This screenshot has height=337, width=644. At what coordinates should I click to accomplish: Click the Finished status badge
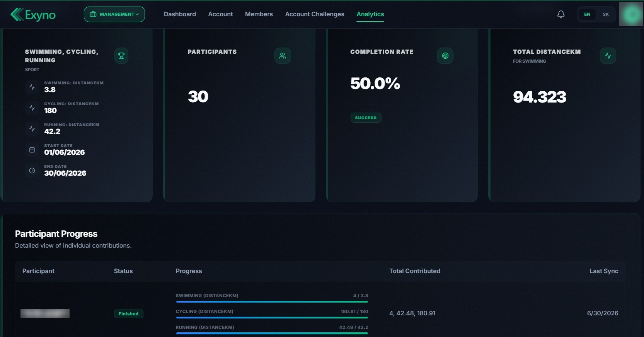tap(128, 314)
